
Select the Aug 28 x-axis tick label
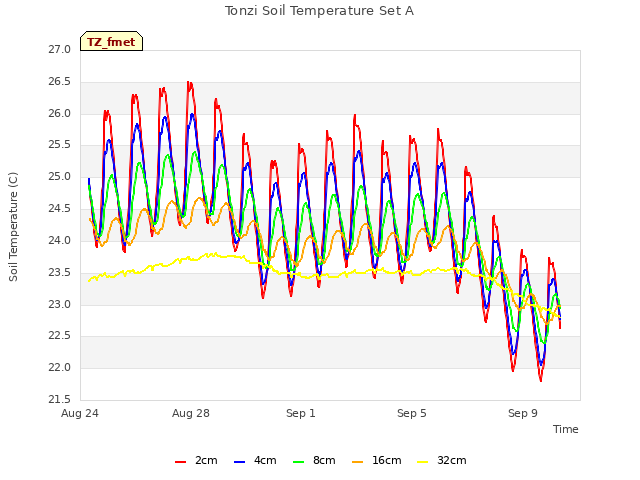191,413
